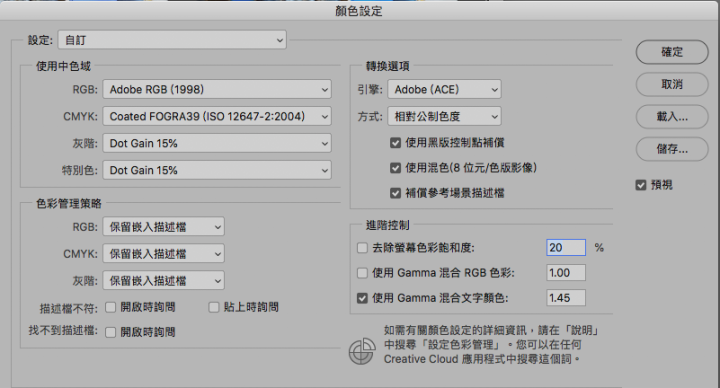Click the color management globe icon
The height and width of the screenshot is (388, 720).
(362, 352)
